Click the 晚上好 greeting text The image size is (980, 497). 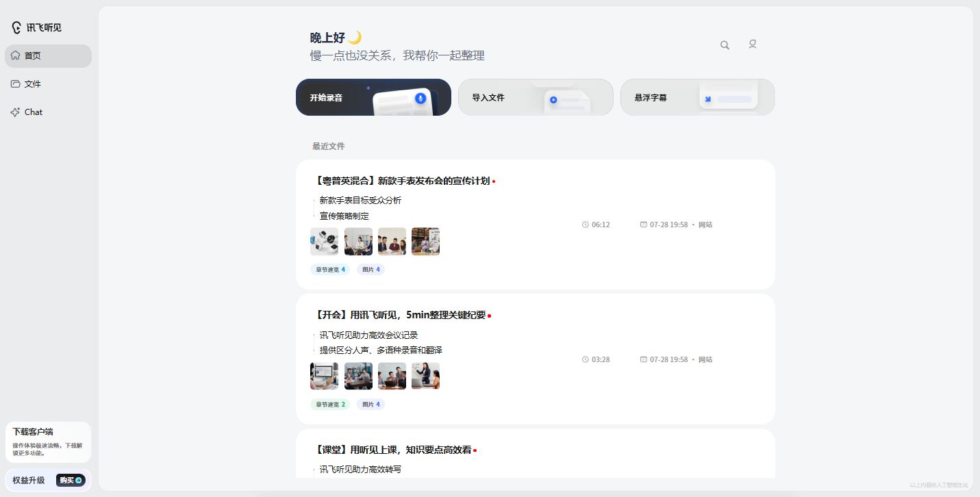[327, 38]
